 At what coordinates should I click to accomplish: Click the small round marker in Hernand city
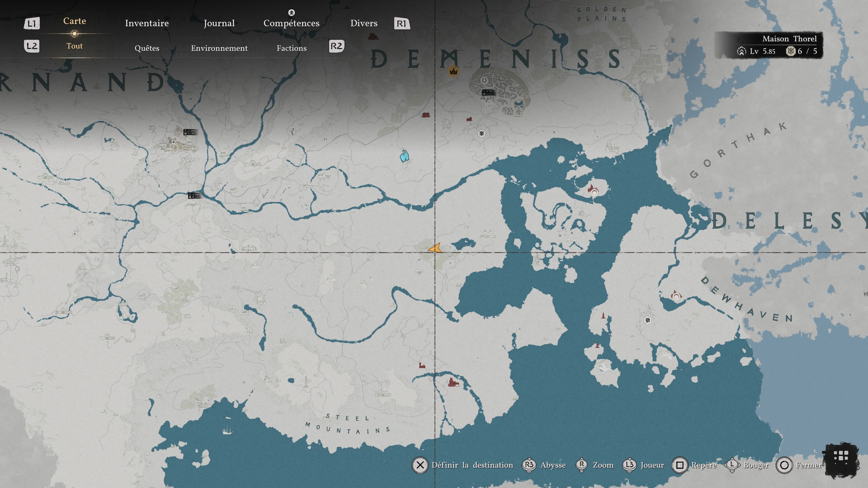click(174, 142)
